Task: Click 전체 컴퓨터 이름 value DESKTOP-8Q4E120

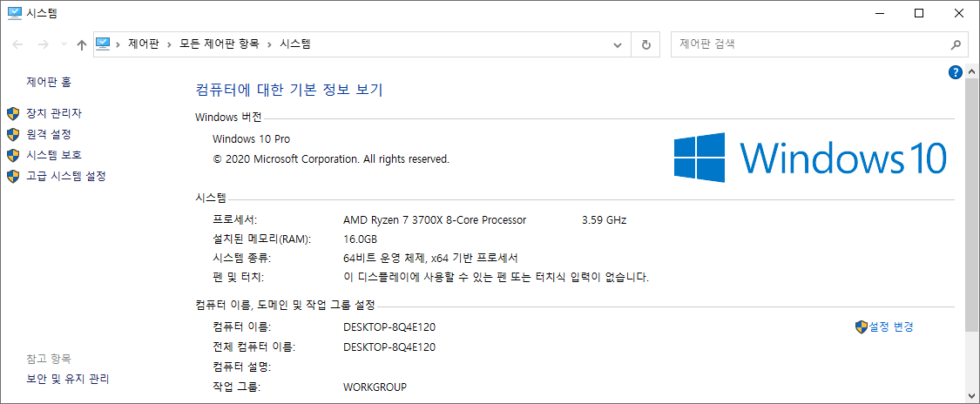Action: click(x=389, y=347)
